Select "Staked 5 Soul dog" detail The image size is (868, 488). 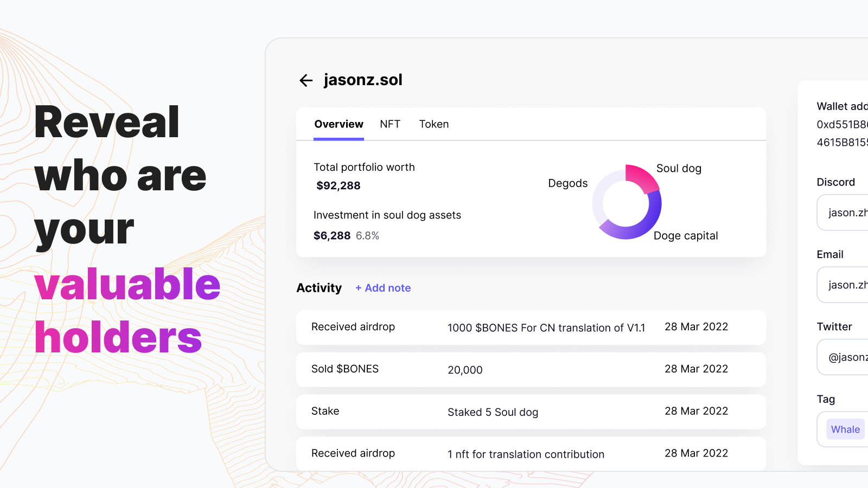[493, 412]
